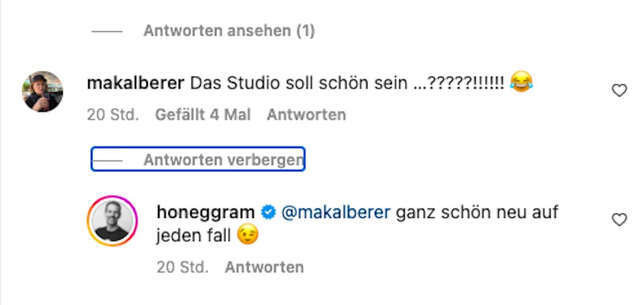The height and width of the screenshot is (305, 644).
Task: Click the laughing-crying emoji in makalberer's comment
Action: (521, 83)
